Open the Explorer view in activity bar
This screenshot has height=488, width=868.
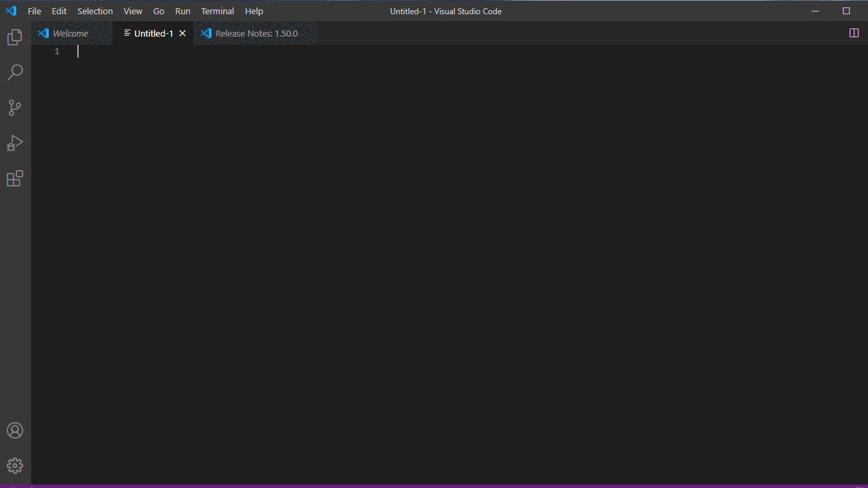[15, 37]
